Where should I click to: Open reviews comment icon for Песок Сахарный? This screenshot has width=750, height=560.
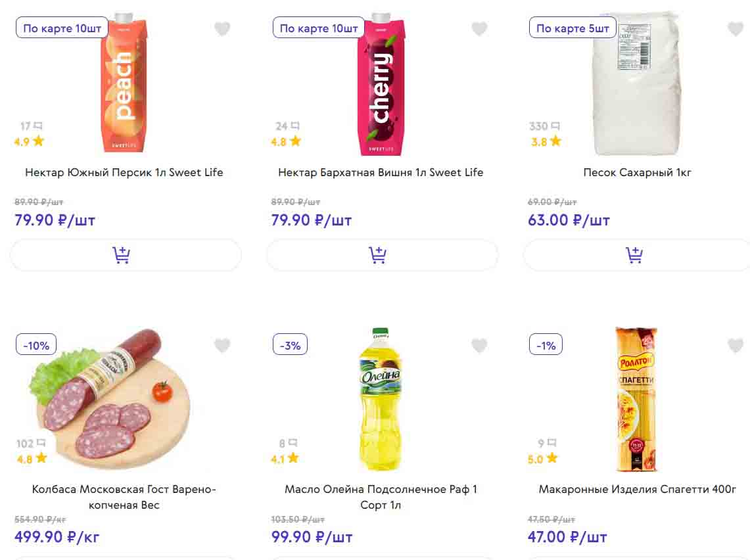555,126
